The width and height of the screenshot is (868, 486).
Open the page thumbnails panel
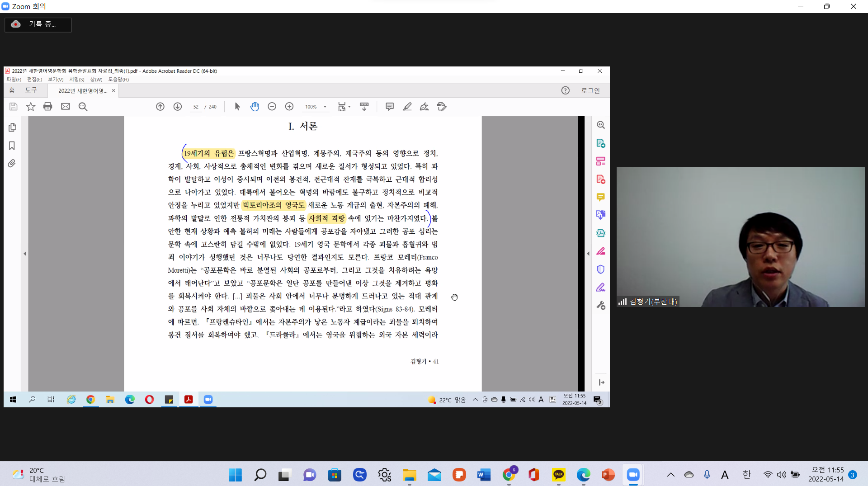click(x=12, y=127)
